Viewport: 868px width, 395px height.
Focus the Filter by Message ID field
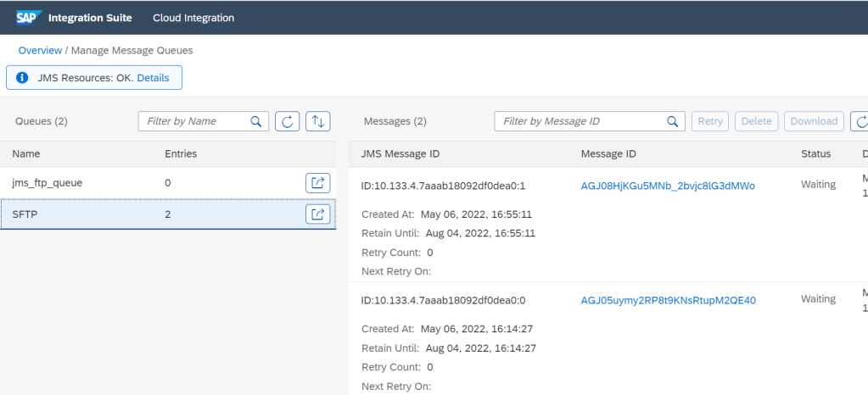click(581, 121)
